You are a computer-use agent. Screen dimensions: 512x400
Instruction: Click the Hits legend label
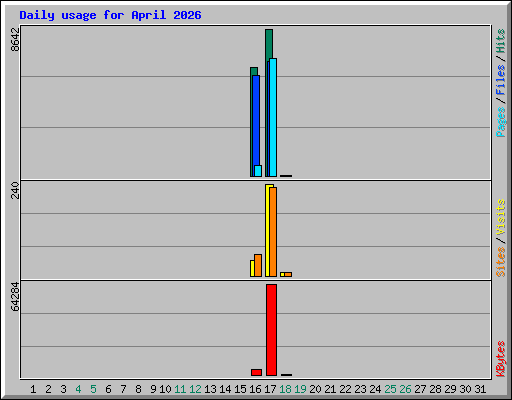501,41
